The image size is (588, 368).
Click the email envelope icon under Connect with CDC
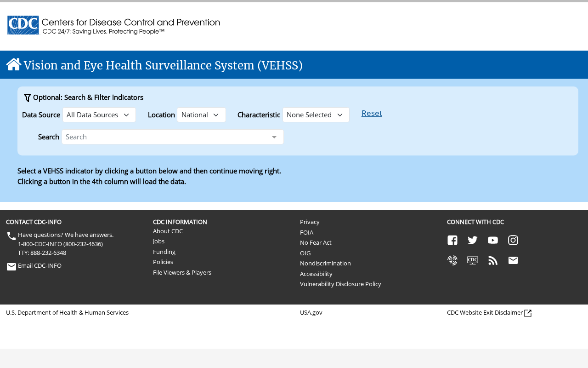513,260
